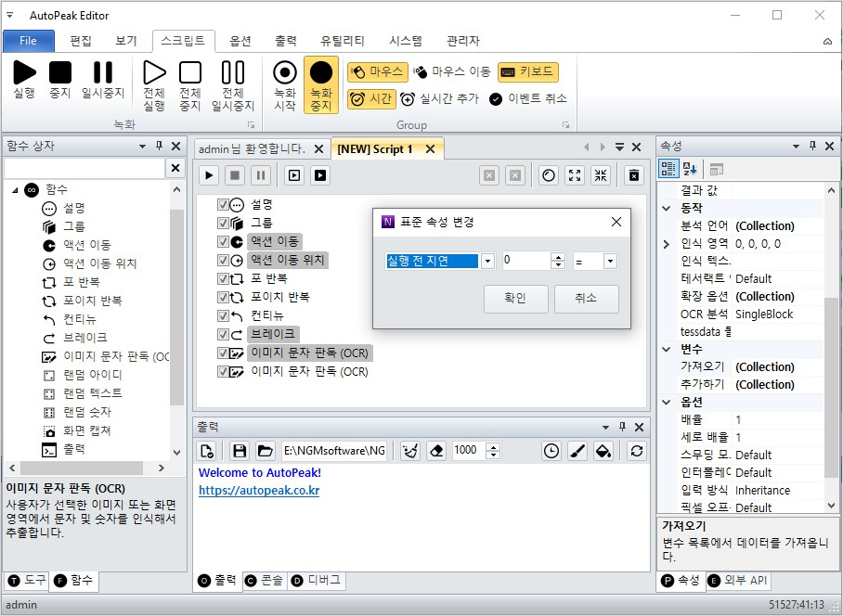Open the document tab list dropdown arrow
The width and height of the screenshot is (843, 616).
(x=619, y=148)
